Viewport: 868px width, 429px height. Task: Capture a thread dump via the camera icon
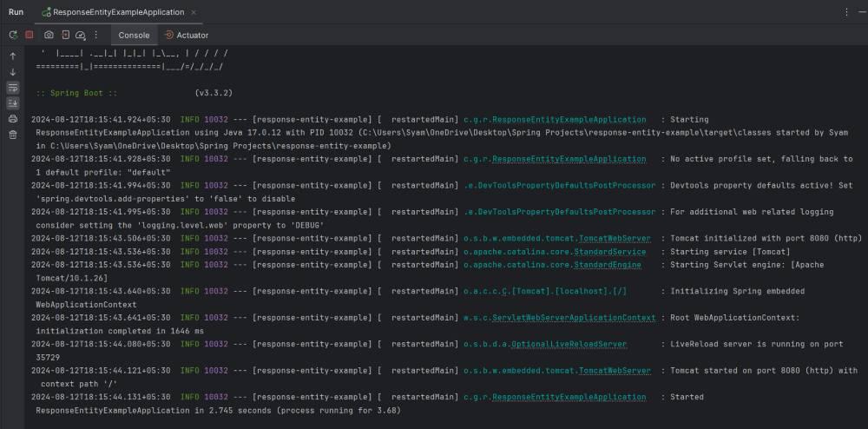49,35
